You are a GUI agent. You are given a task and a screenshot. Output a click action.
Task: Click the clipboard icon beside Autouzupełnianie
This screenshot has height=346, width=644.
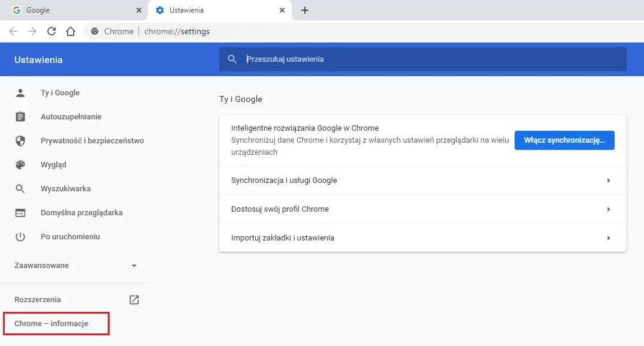(20, 117)
